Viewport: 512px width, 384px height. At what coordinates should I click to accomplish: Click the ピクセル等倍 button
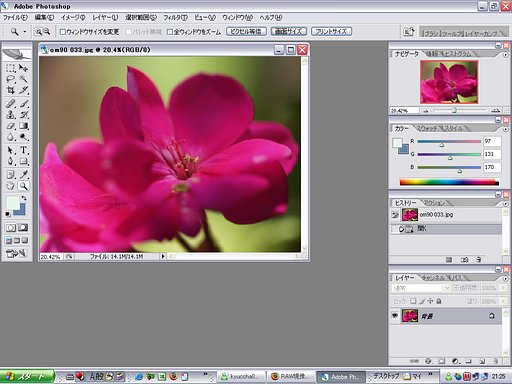point(246,31)
